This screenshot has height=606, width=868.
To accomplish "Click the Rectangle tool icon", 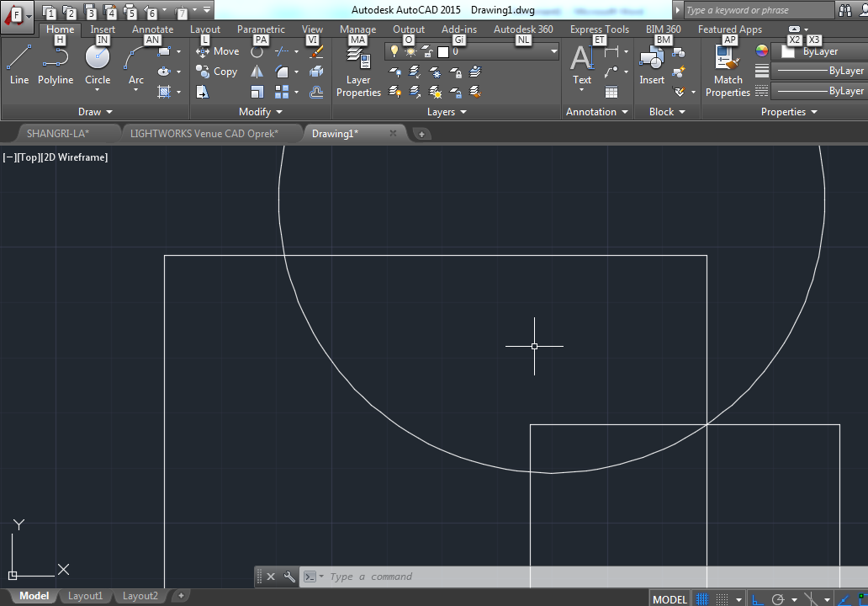I will [x=164, y=51].
